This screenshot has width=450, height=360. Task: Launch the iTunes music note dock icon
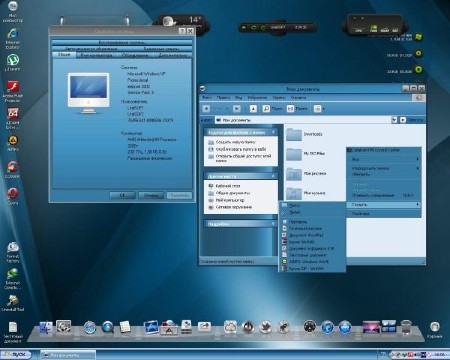click(327, 327)
